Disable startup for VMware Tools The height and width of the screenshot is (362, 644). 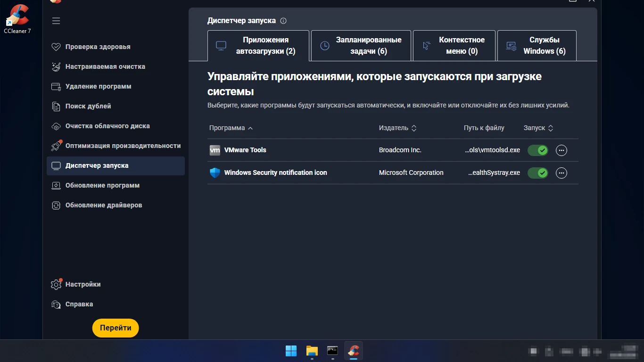pos(538,150)
